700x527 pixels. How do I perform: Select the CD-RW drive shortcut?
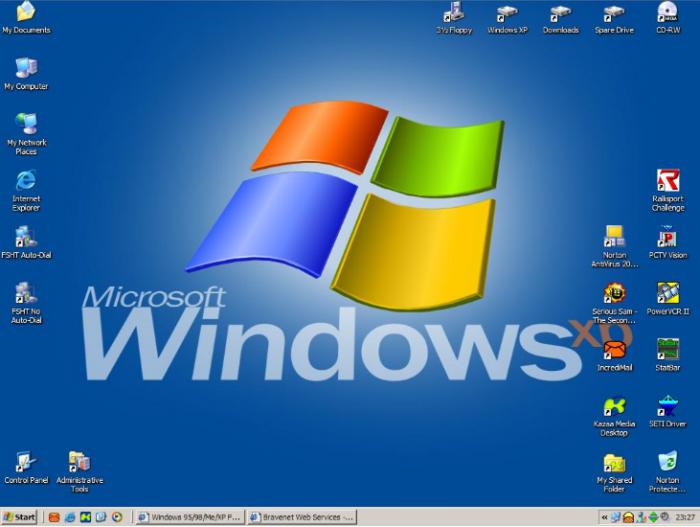click(x=668, y=18)
